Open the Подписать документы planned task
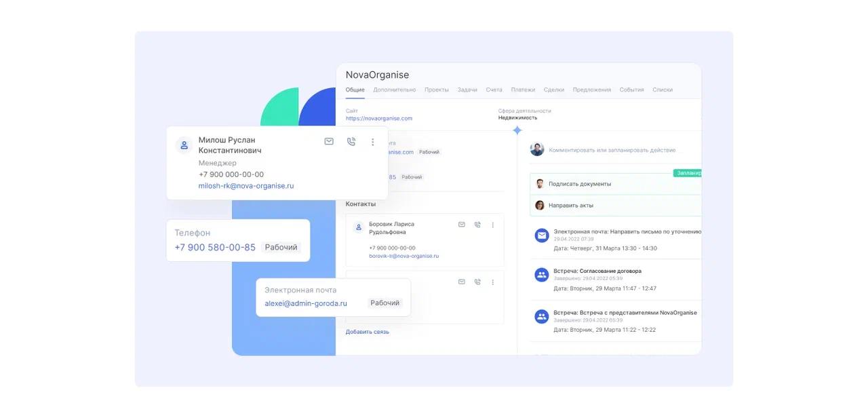Viewport: 868px width, 418px height. (616, 184)
